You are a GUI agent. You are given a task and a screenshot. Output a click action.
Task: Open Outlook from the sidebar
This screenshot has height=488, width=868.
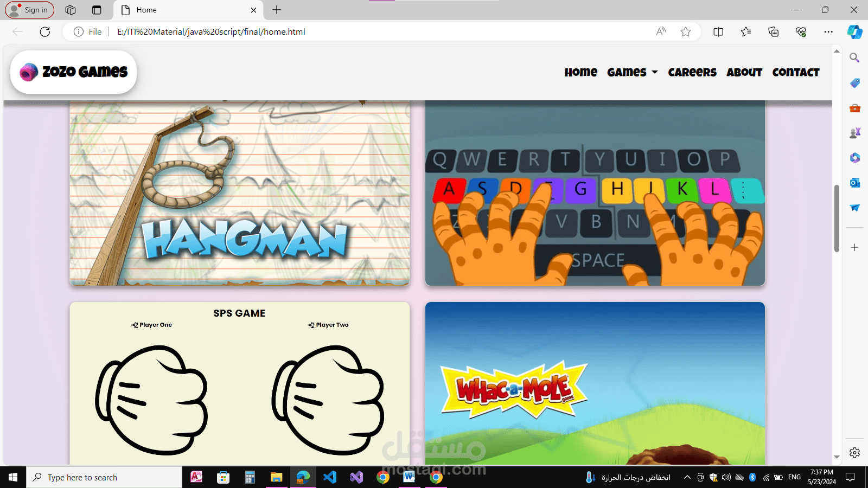click(854, 183)
